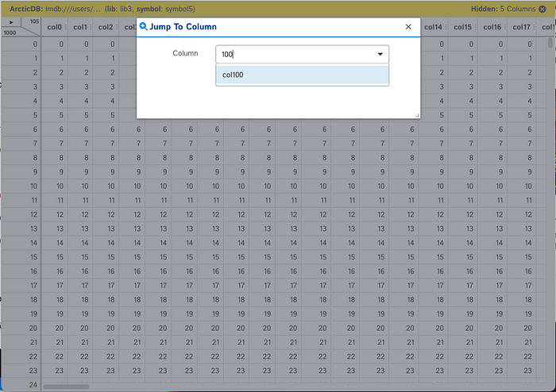Click the symbol5 name in header
556x392 pixels.
[x=206, y=7]
